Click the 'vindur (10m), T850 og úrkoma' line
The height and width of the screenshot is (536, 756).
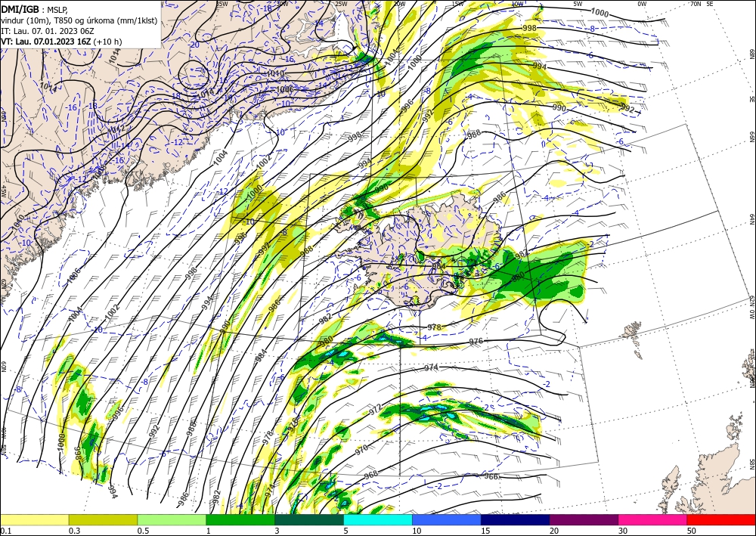click(x=79, y=20)
